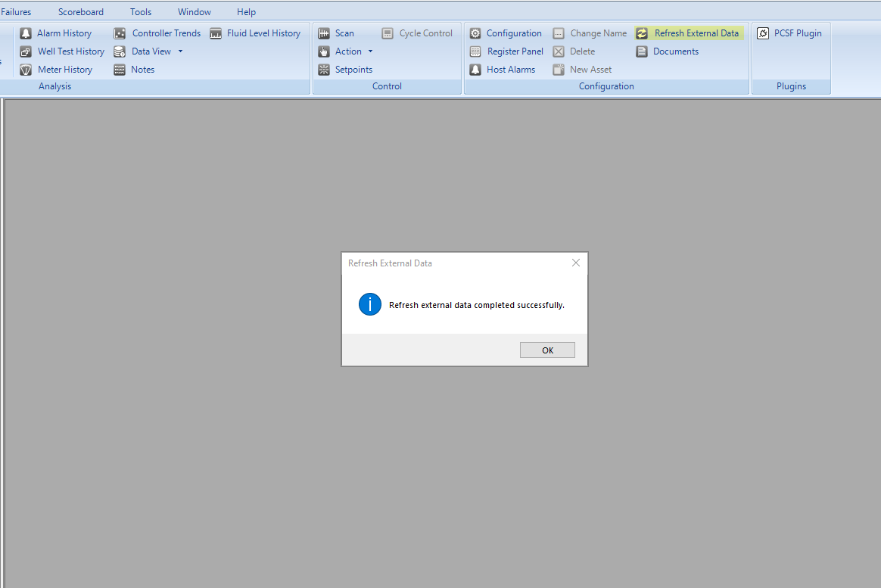This screenshot has height=588, width=881.
Task: Click the Documents label
Action: 676,51
